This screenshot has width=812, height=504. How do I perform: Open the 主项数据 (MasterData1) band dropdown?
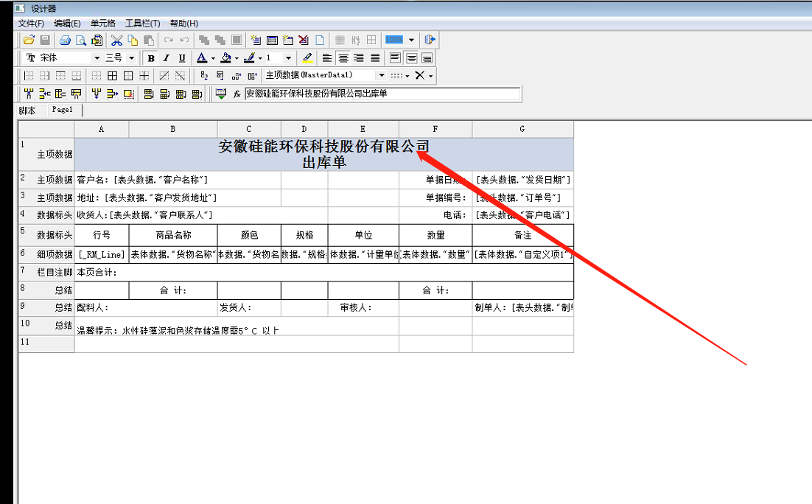coord(382,76)
